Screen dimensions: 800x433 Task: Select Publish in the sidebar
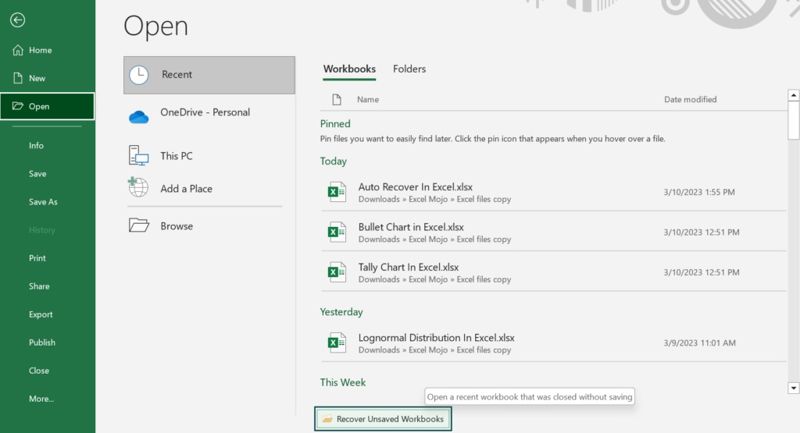(x=42, y=342)
